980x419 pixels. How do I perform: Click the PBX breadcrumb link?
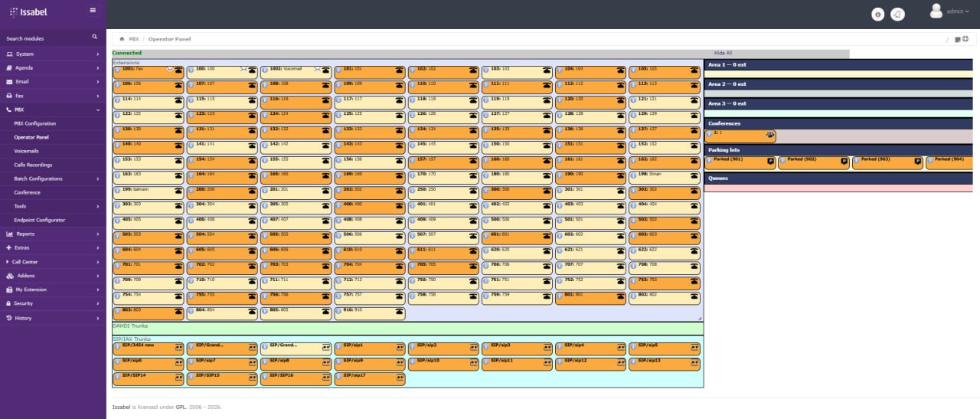(x=134, y=38)
